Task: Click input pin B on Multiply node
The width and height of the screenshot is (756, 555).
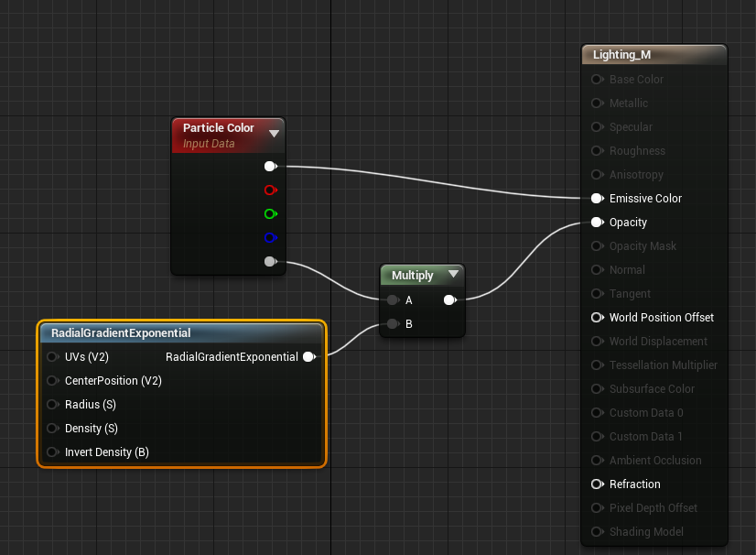Action: coord(393,324)
